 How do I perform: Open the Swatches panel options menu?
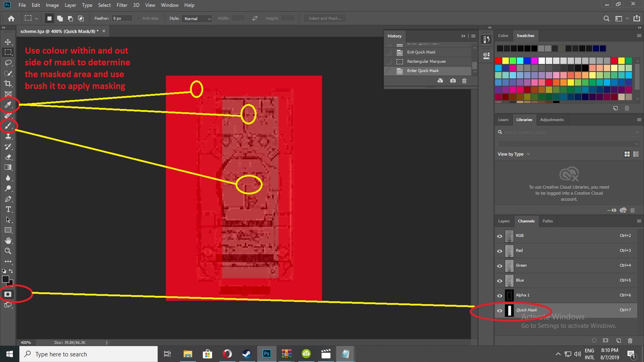639,35
